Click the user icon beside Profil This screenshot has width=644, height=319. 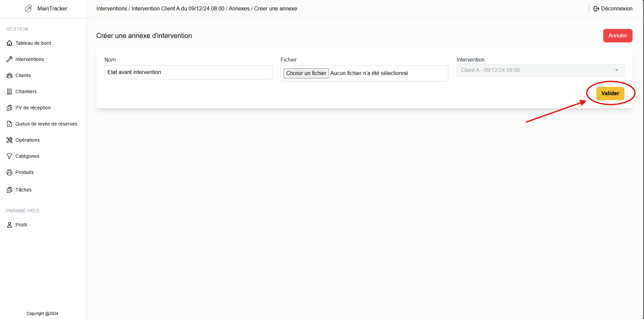click(9, 225)
